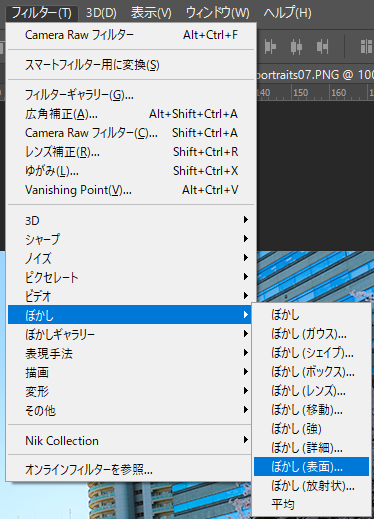The width and height of the screenshot is (374, 519).
Task: Open the ウィンドウ(W) menu
Action: coord(217,13)
